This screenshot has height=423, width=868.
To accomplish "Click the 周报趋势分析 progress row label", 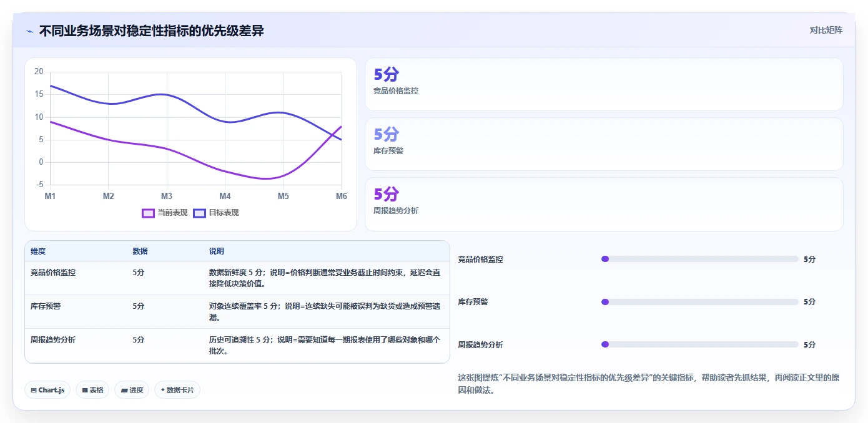I will coord(480,345).
